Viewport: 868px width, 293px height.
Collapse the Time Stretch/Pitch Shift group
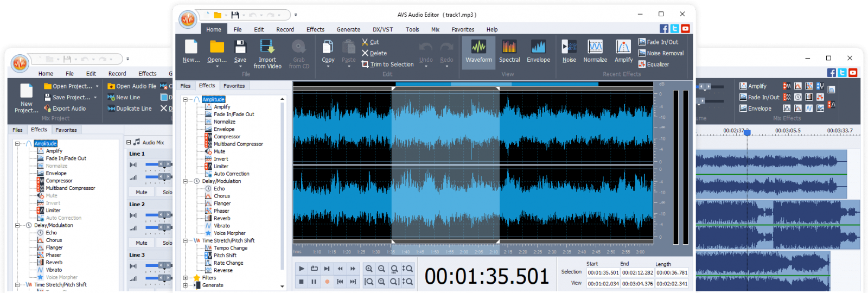(x=186, y=240)
